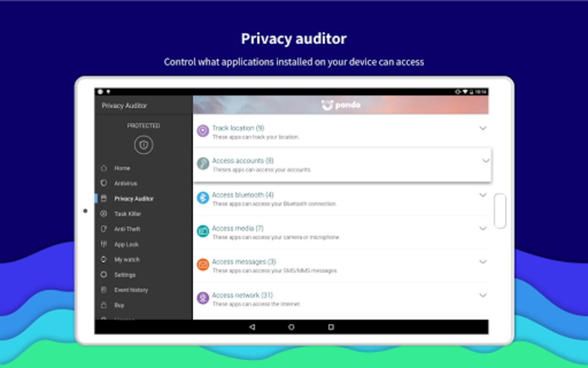Expand the Access bluetooth chevron
The image size is (588, 368).
(483, 195)
